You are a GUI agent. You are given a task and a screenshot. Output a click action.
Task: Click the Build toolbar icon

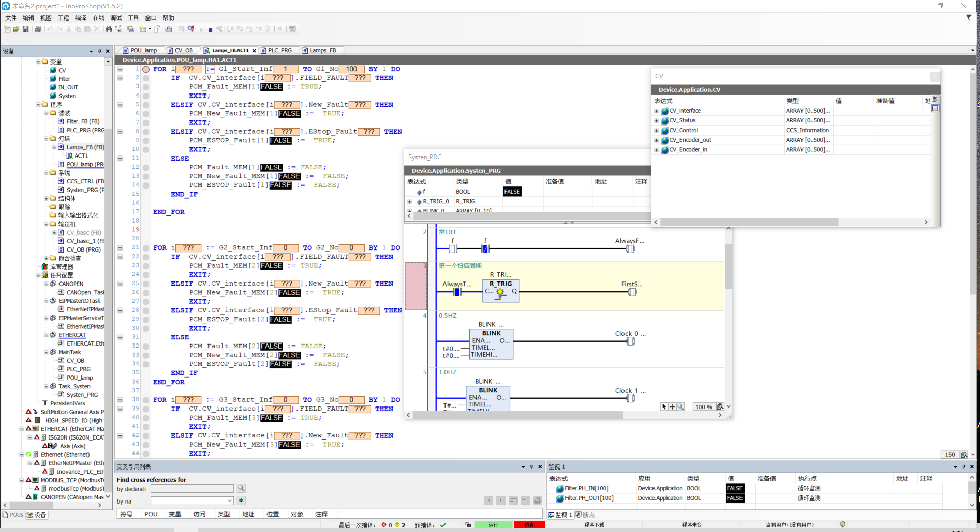pyautogui.click(x=169, y=29)
